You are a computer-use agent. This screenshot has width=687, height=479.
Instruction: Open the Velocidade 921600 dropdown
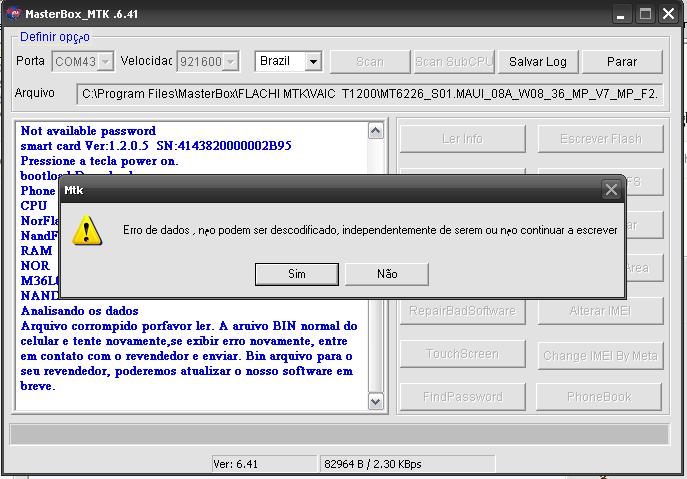(230, 61)
